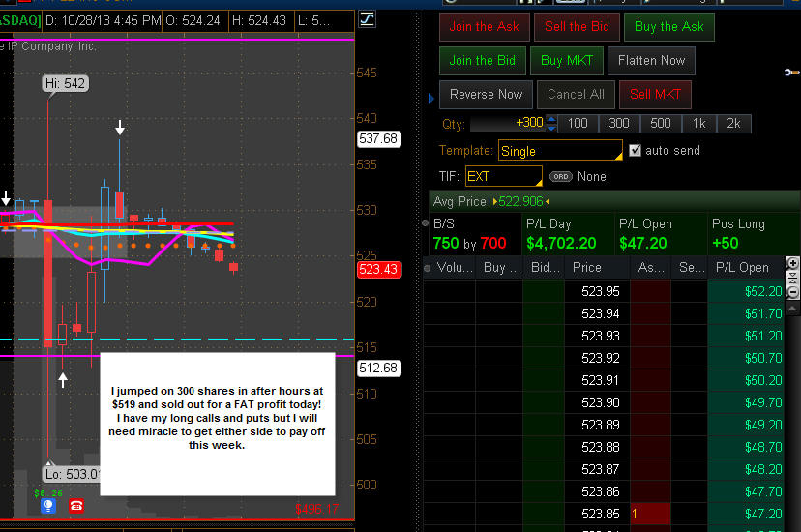The width and height of the screenshot is (801, 532).
Task: Click Buy the Ask button
Action: coord(668,26)
